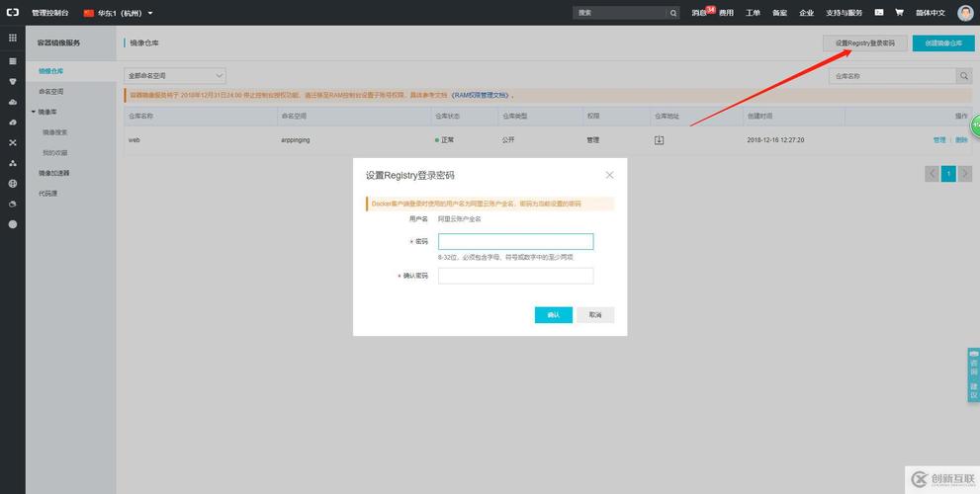
Task: Click the 管理 link for web repository
Action: click(939, 140)
